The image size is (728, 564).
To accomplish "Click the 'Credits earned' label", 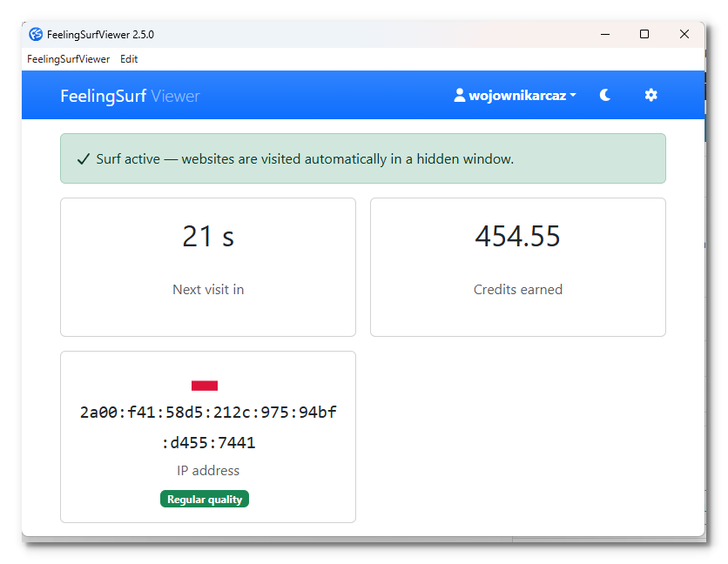I will tap(517, 290).
